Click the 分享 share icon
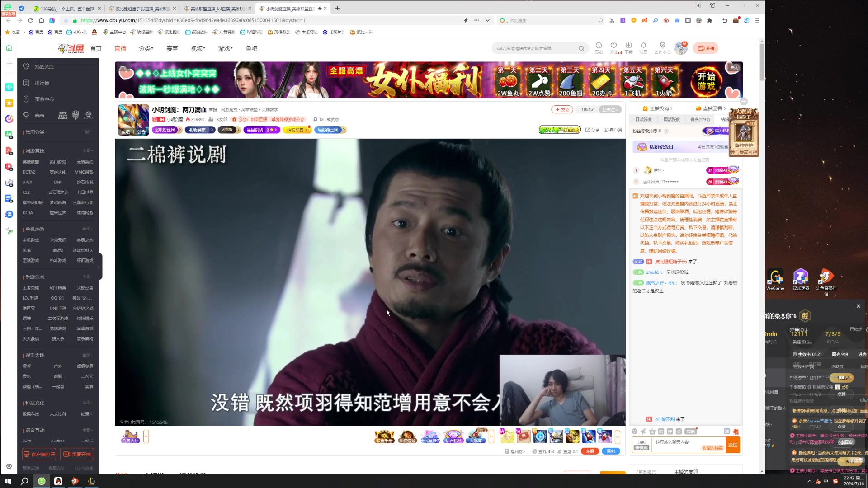The image size is (868, 488). [x=592, y=130]
